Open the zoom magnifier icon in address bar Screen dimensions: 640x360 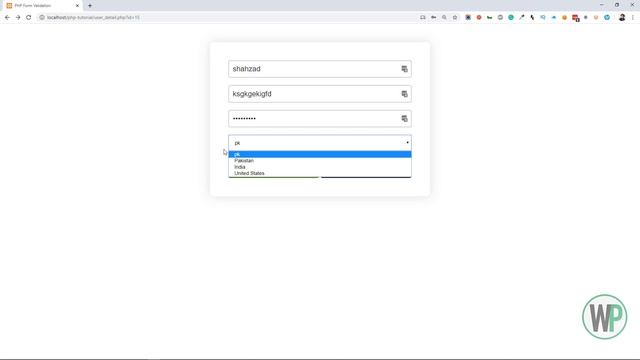(x=444, y=18)
